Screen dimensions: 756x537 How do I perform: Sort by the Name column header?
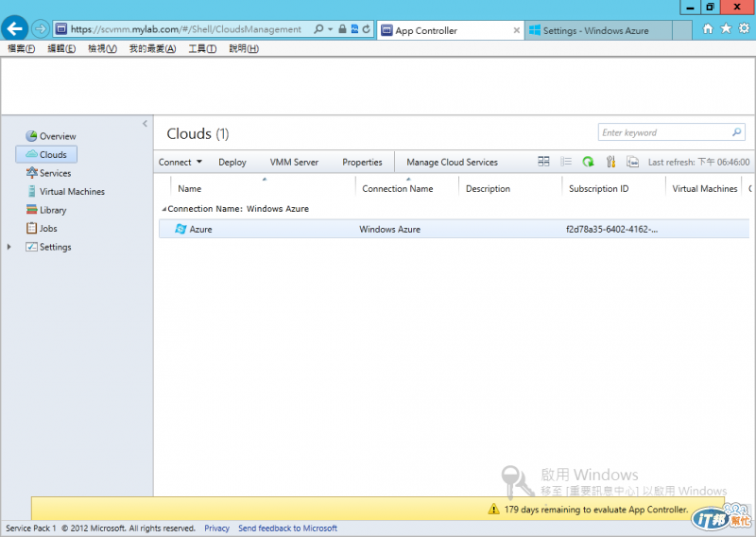click(190, 189)
